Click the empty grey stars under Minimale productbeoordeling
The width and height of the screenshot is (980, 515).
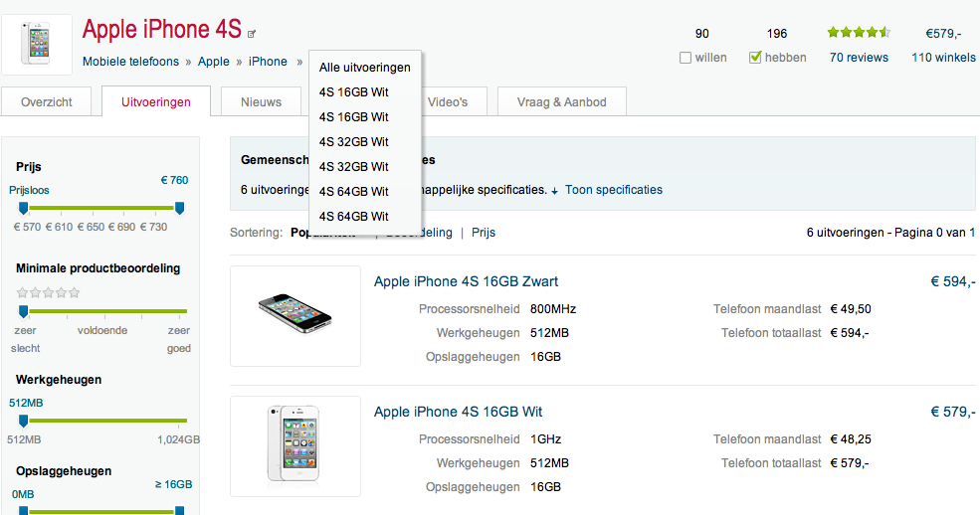(x=49, y=292)
